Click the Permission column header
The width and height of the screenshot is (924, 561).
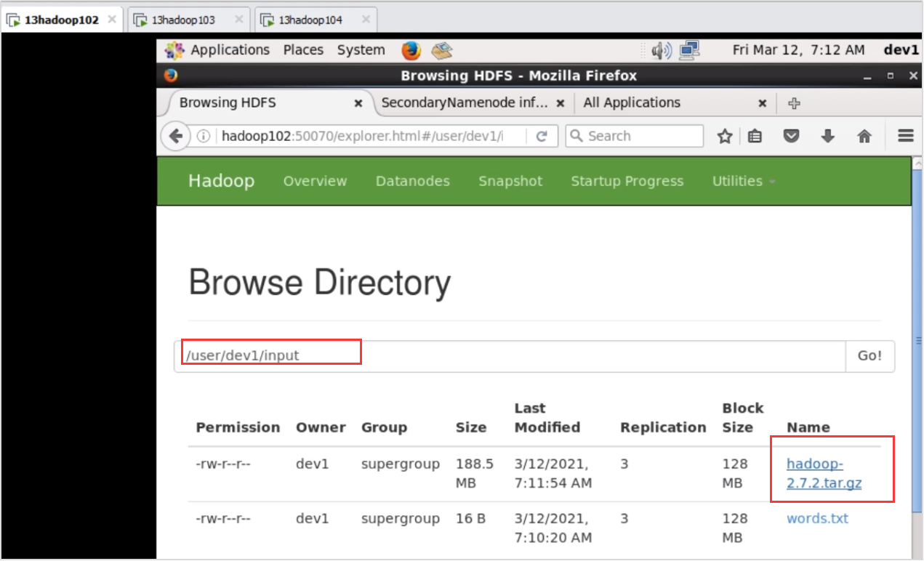click(x=238, y=427)
